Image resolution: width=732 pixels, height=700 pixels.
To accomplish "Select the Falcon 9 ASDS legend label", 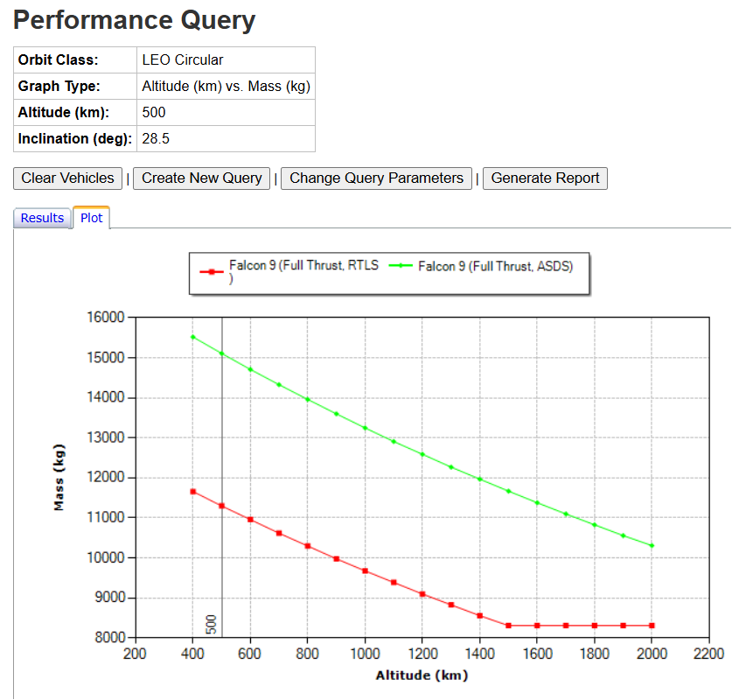I will point(495,267).
